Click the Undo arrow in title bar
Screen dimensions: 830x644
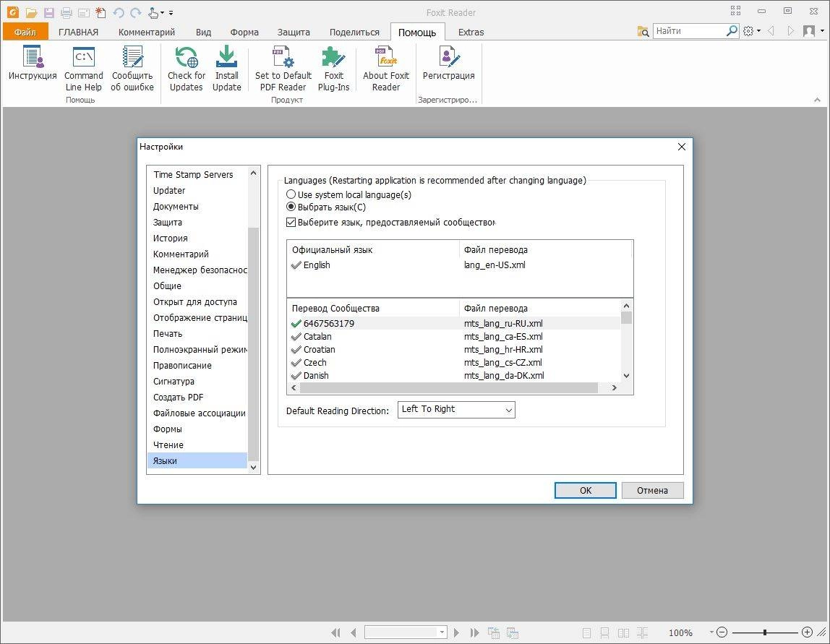click(x=119, y=13)
